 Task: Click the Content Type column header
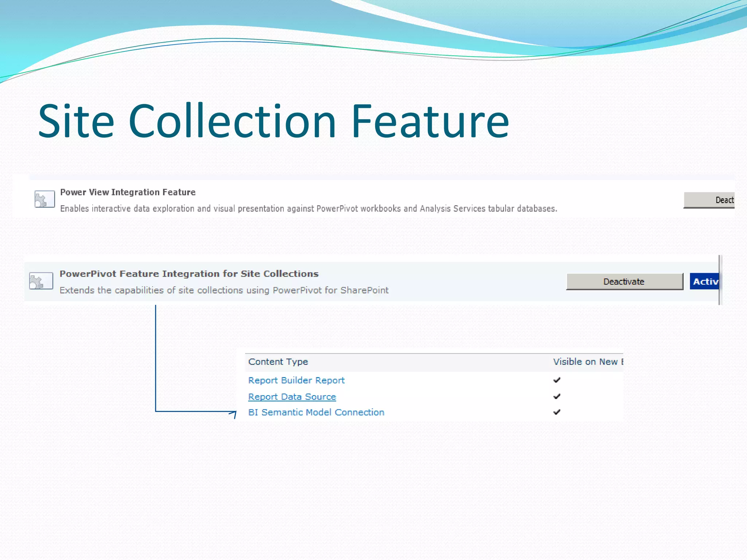(x=278, y=362)
